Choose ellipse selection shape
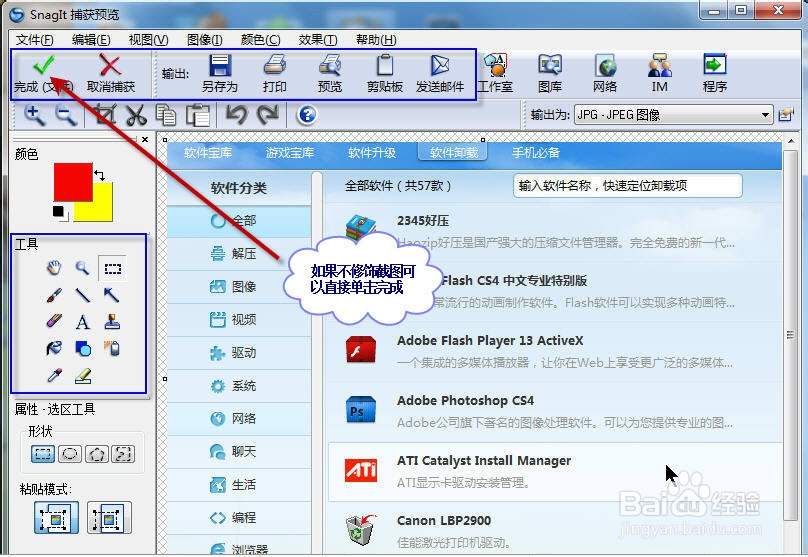808x557 pixels. [x=70, y=454]
